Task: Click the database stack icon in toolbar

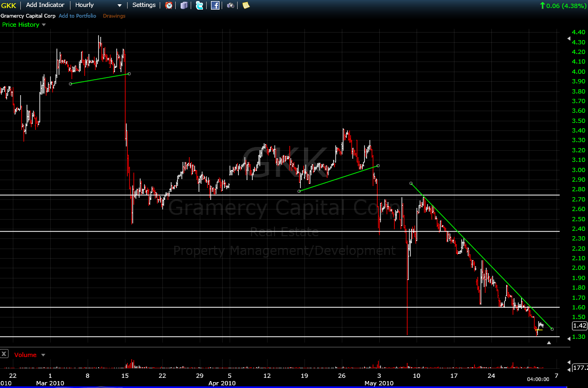Action: click(184, 5)
